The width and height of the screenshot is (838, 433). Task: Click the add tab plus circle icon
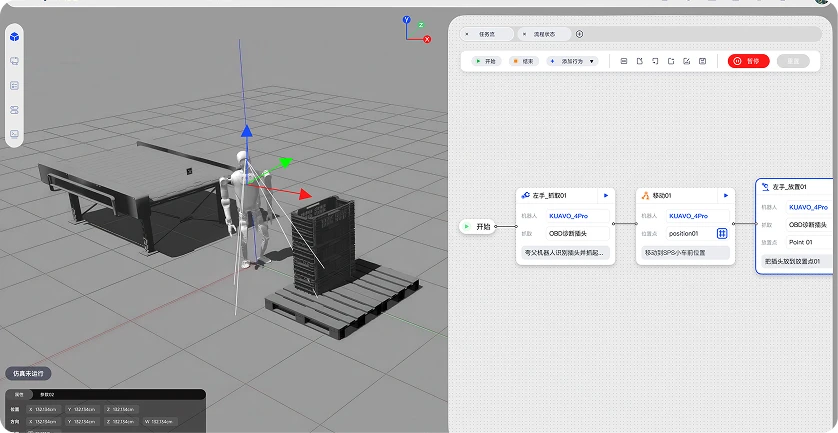pyautogui.click(x=579, y=34)
